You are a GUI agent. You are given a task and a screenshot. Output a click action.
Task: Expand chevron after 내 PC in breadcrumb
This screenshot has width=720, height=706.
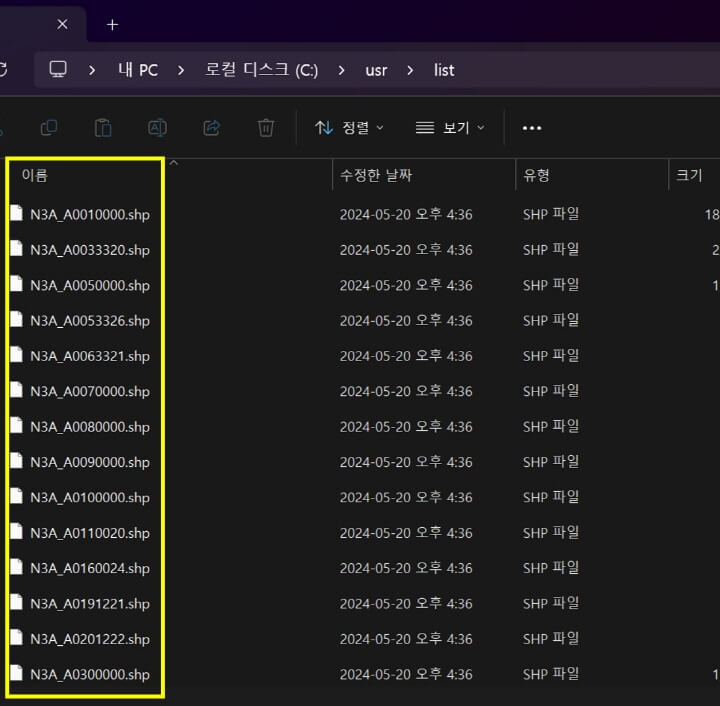point(181,70)
